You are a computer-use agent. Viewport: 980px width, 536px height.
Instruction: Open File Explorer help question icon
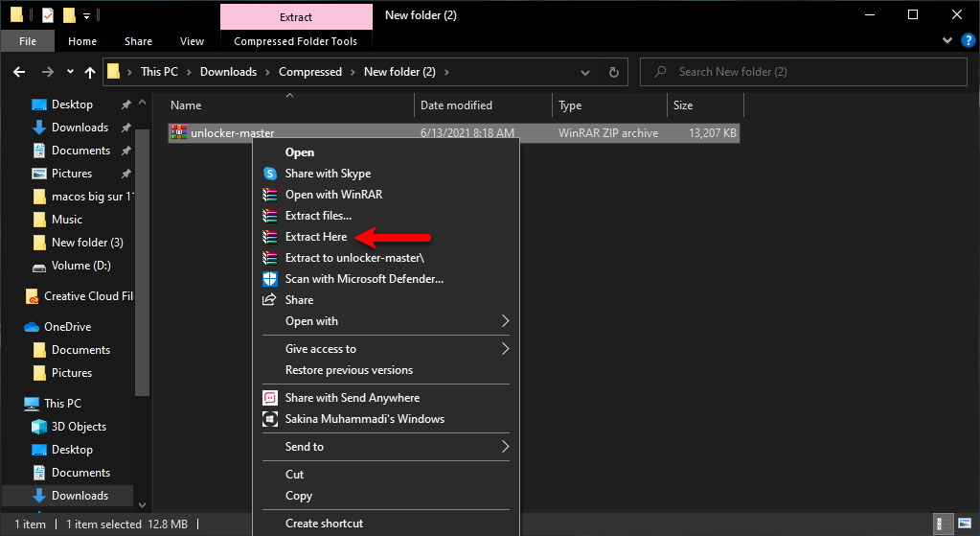click(968, 40)
